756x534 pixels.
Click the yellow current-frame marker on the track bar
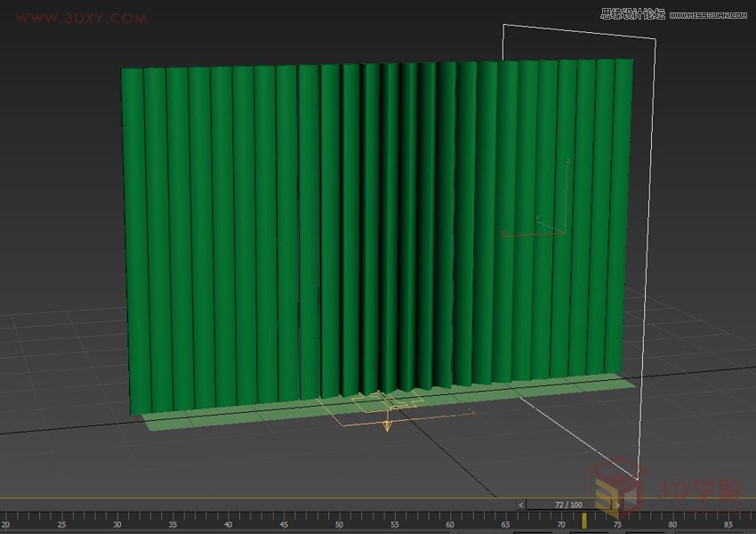click(x=584, y=520)
